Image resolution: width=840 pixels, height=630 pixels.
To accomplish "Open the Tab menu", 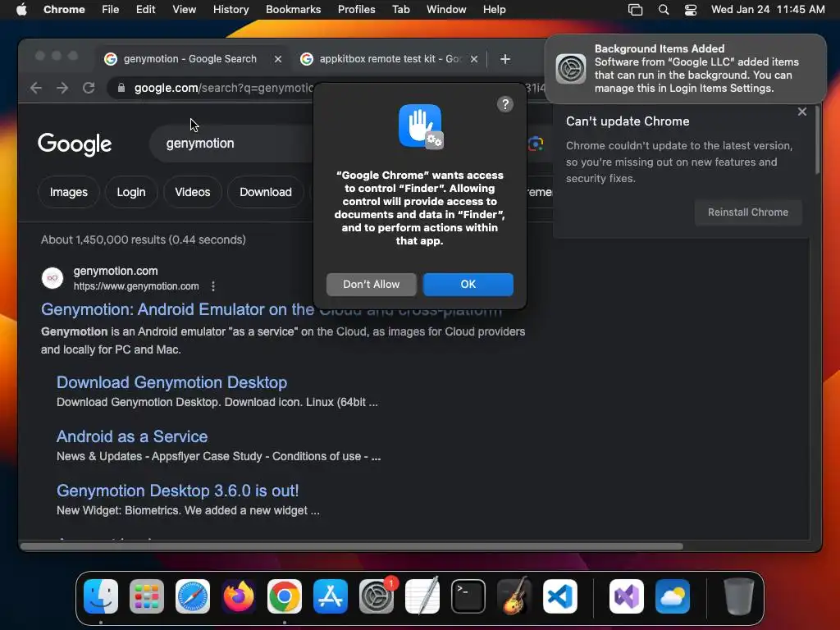I will pyautogui.click(x=400, y=9).
